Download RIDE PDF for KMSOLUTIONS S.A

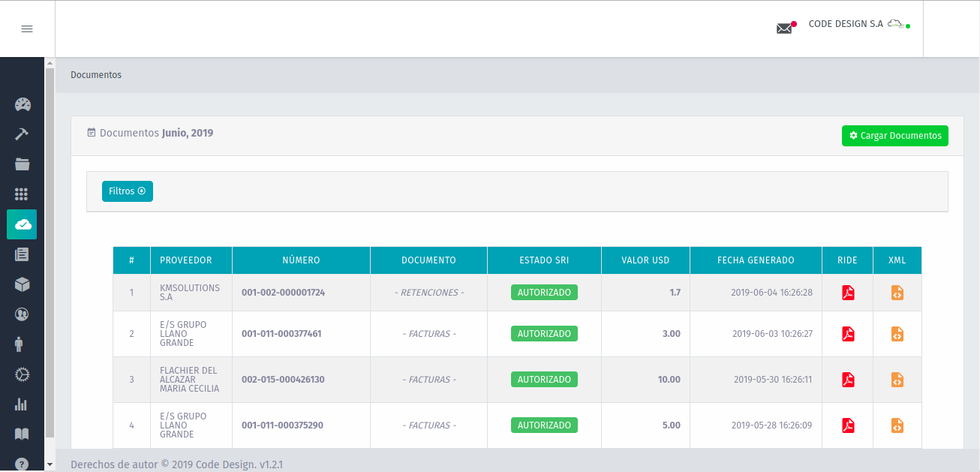click(848, 293)
